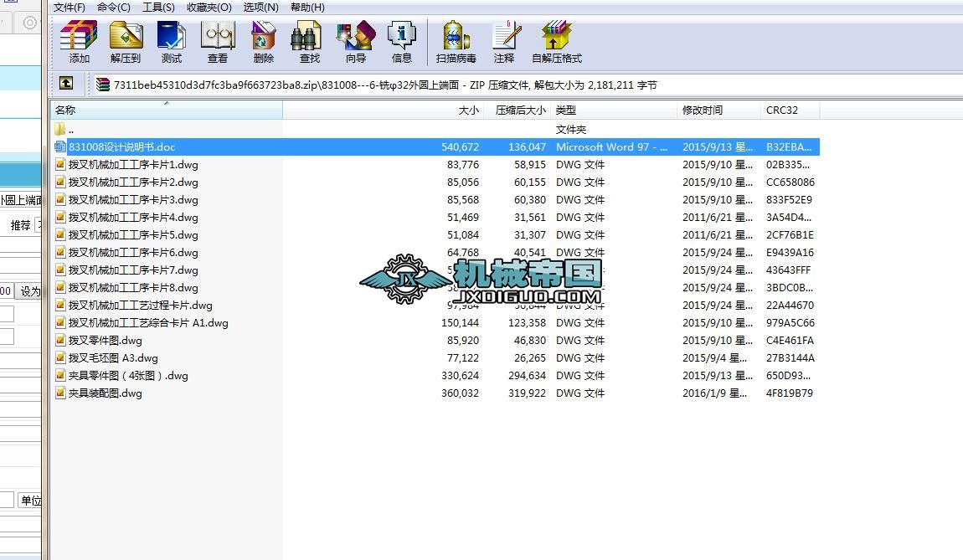Click the 单位 button in left window
This screenshot has width=963, height=560.
coord(29,501)
